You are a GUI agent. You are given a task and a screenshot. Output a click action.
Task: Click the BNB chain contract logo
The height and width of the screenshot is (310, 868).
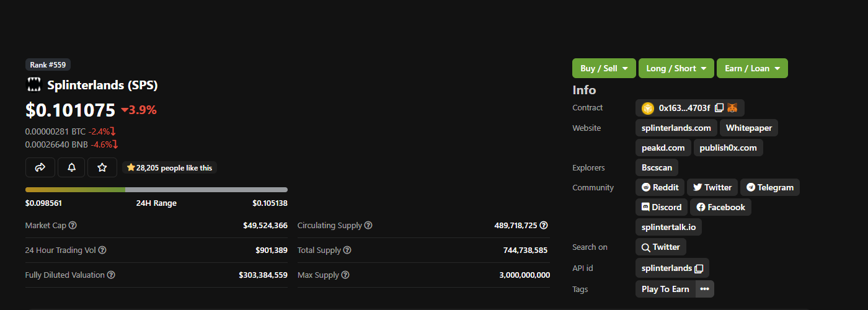(x=648, y=108)
